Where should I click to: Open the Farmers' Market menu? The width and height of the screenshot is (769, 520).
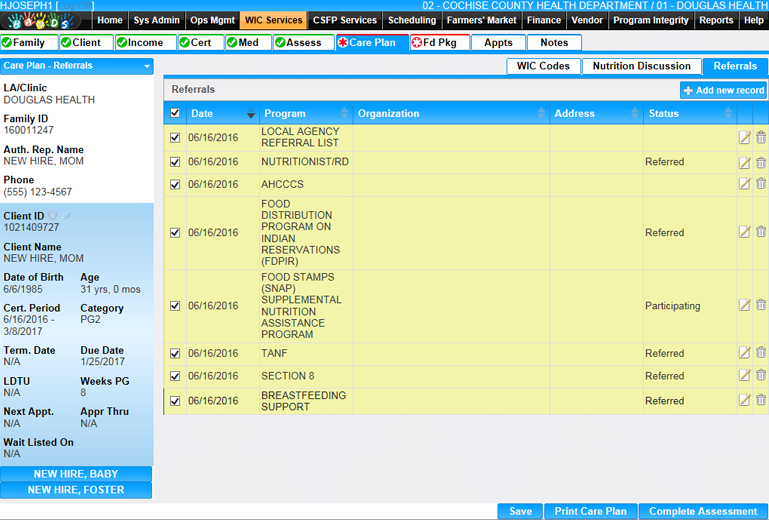click(481, 20)
